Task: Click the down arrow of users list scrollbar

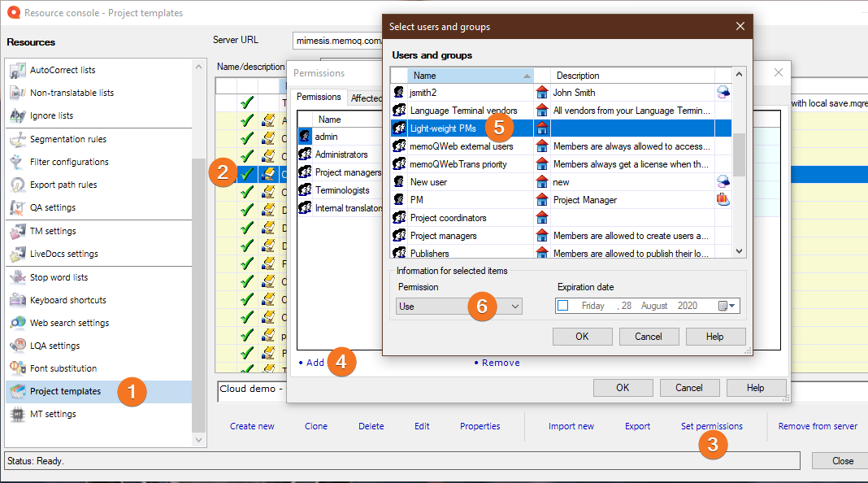Action: 739,251
